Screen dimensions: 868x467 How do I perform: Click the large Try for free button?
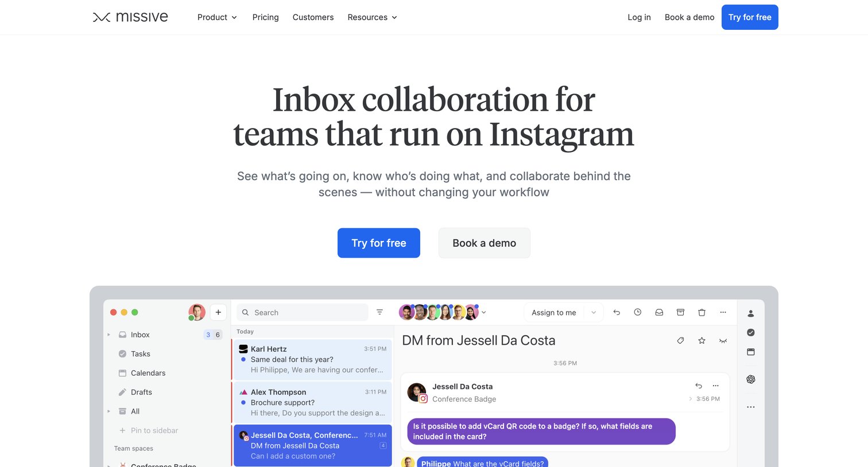pos(379,243)
